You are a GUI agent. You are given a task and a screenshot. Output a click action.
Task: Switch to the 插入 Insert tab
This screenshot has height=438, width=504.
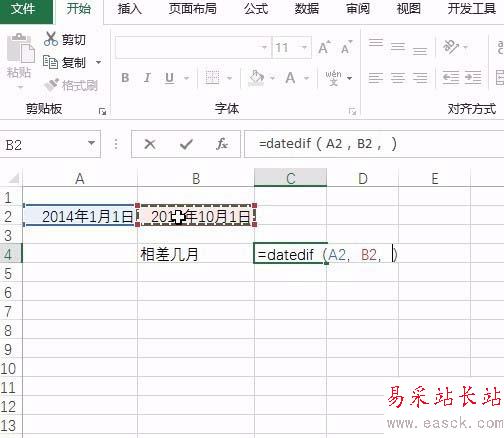point(130,9)
